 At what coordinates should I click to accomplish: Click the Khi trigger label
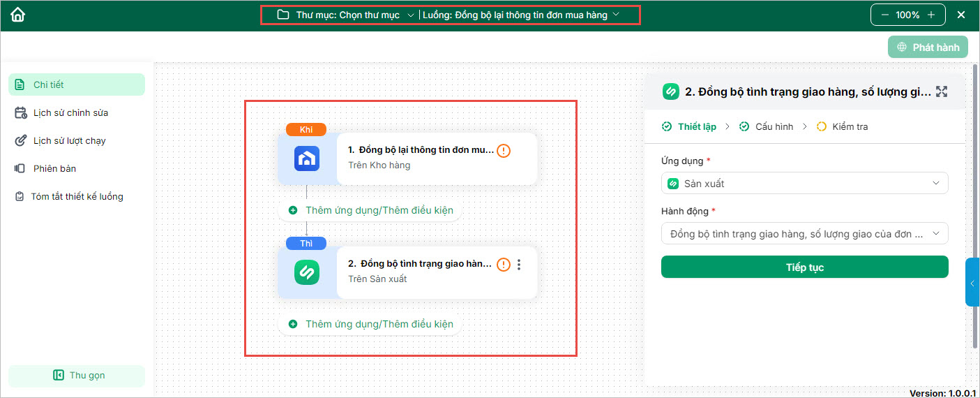pos(306,130)
